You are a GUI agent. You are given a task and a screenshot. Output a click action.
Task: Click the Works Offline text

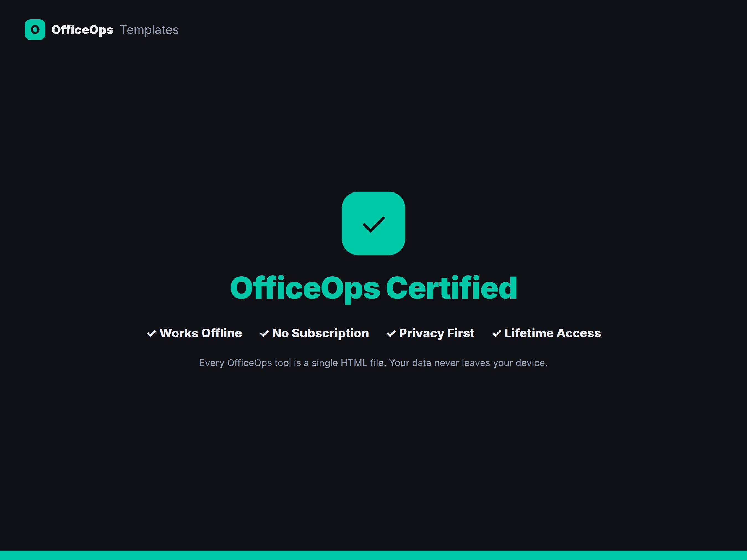tap(201, 333)
